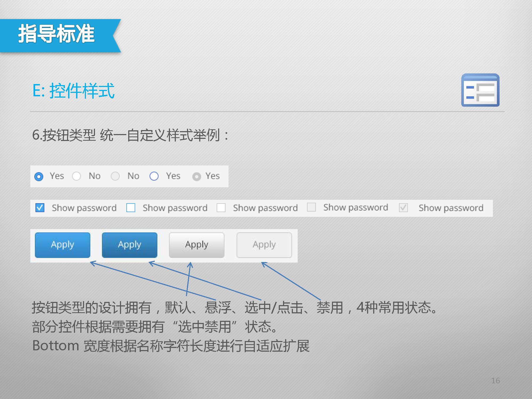Screen dimensions: 532x399
Task: Check the third Show password checkbox
Action: pos(221,208)
